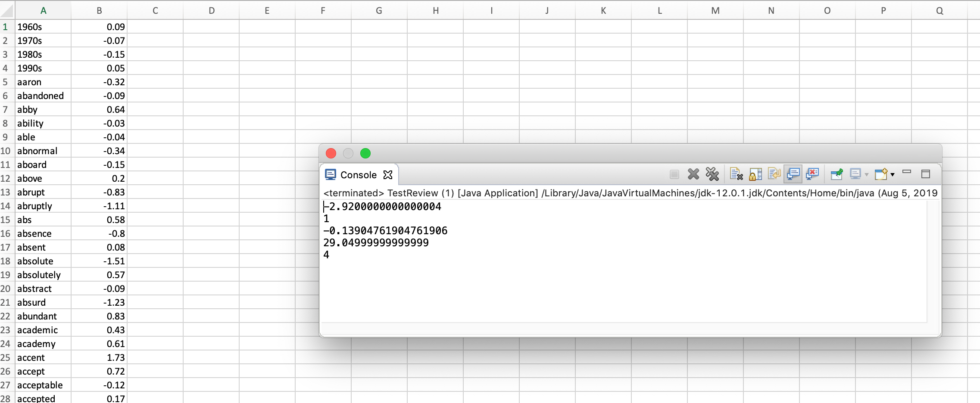This screenshot has height=403, width=980.
Task: Open the Open Console dropdown arrow
Action: pyautogui.click(x=893, y=174)
